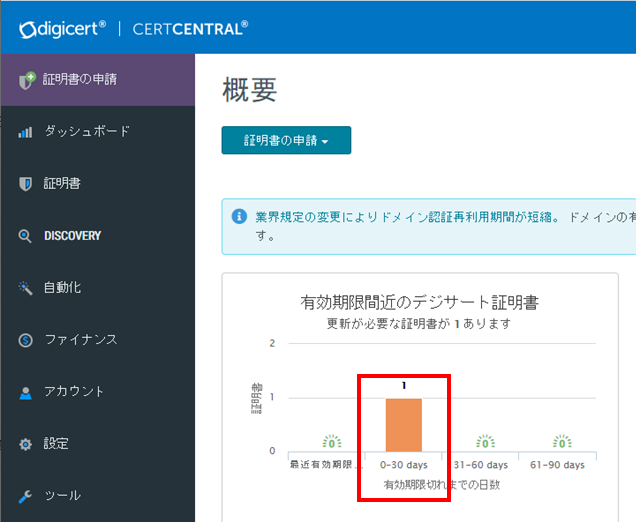
Task: Click the orange 0-30 days bar
Action: point(404,425)
